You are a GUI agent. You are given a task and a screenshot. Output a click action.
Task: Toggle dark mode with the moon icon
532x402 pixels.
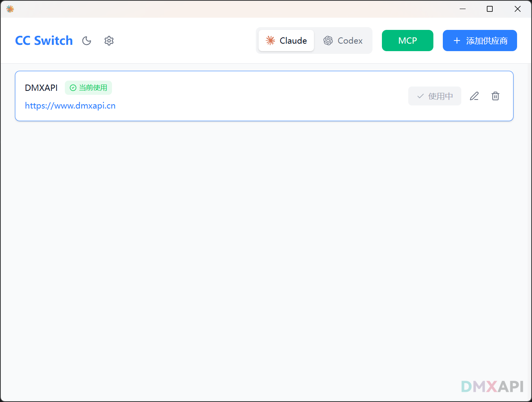coord(86,41)
